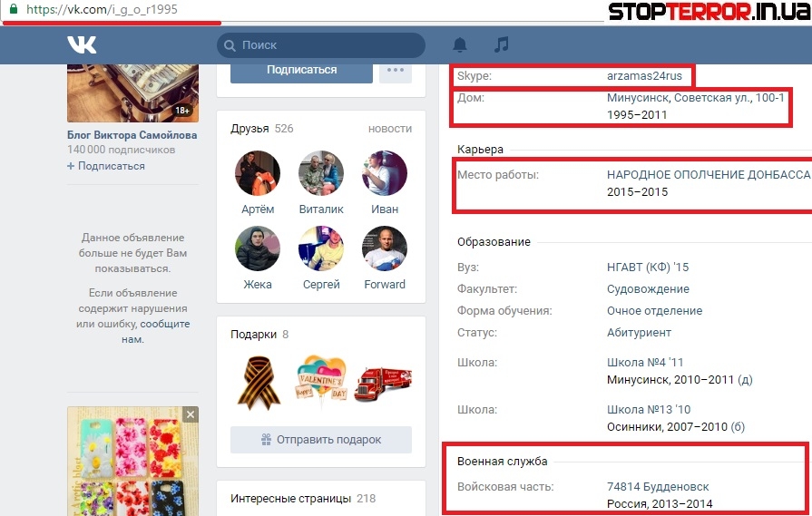
Task: Open the Интересные страницы section header
Action: [x=289, y=498]
